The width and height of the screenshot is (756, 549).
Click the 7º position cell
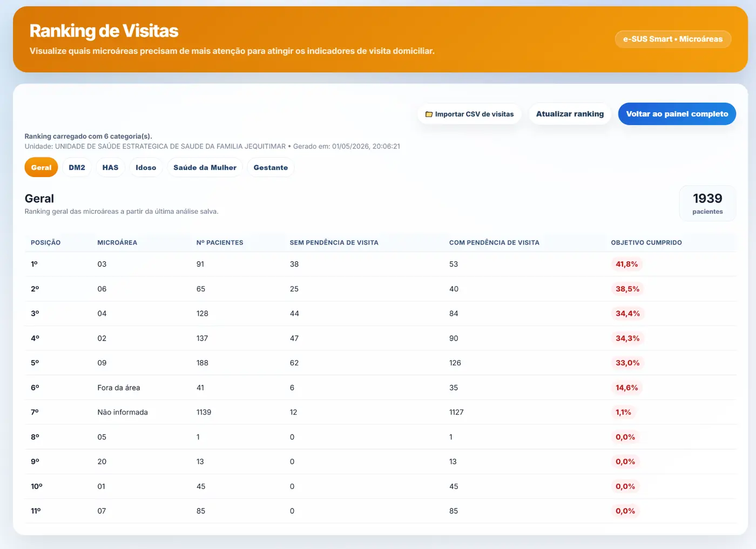(x=35, y=412)
